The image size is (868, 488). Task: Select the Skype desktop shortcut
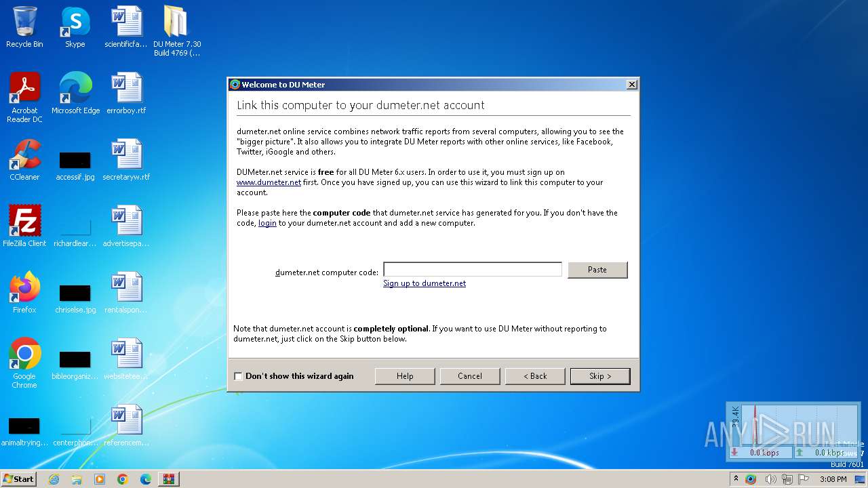75,27
